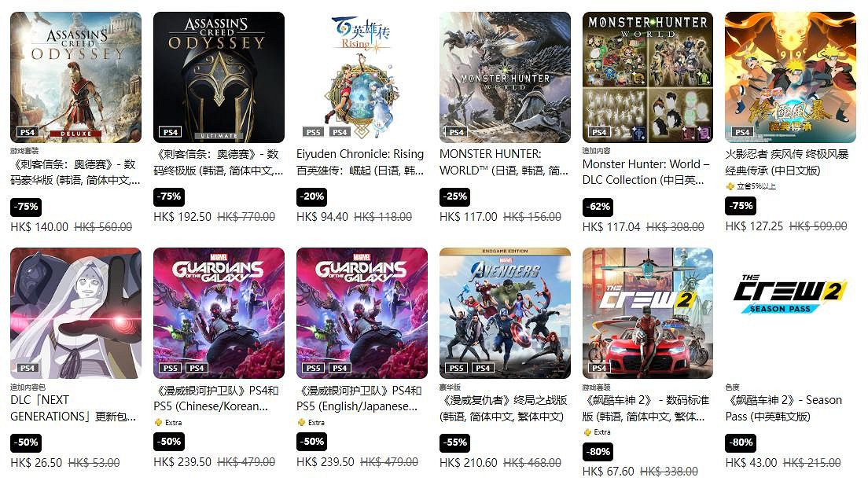The image size is (868, 481).
Task: Click PS Plus savings icon under Naruto Storm
Action: [730, 186]
